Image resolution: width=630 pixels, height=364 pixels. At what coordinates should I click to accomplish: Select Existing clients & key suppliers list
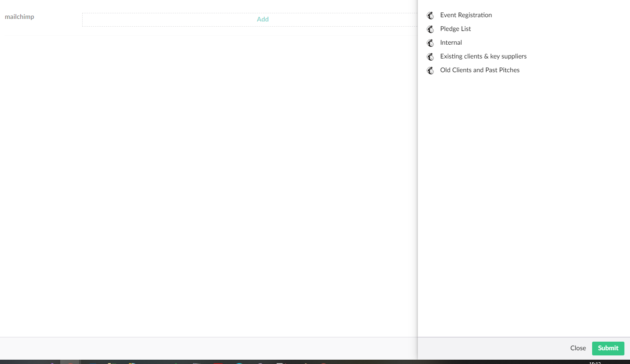coord(483,56)
